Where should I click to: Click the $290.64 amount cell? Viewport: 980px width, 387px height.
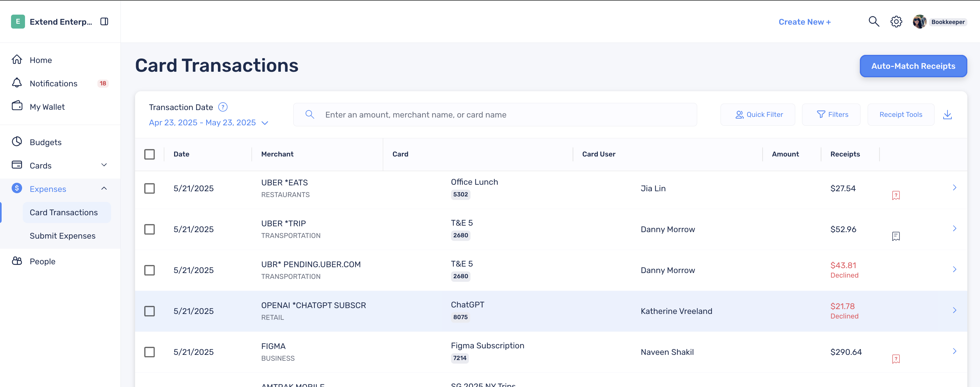pos(846,352)
